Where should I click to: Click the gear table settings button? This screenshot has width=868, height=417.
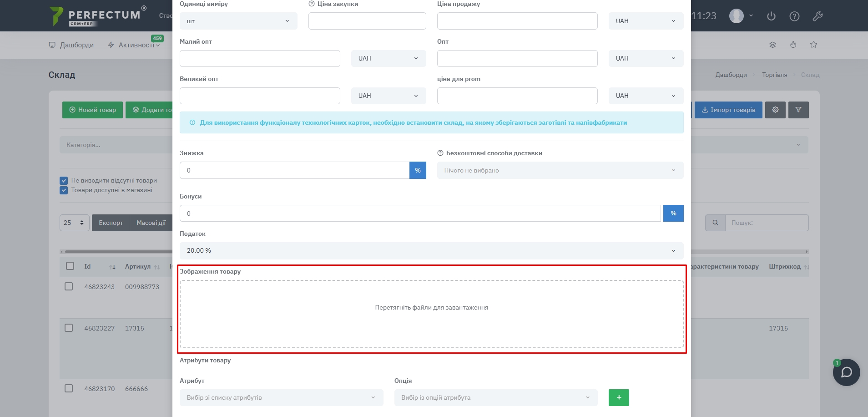coord(775,110)
